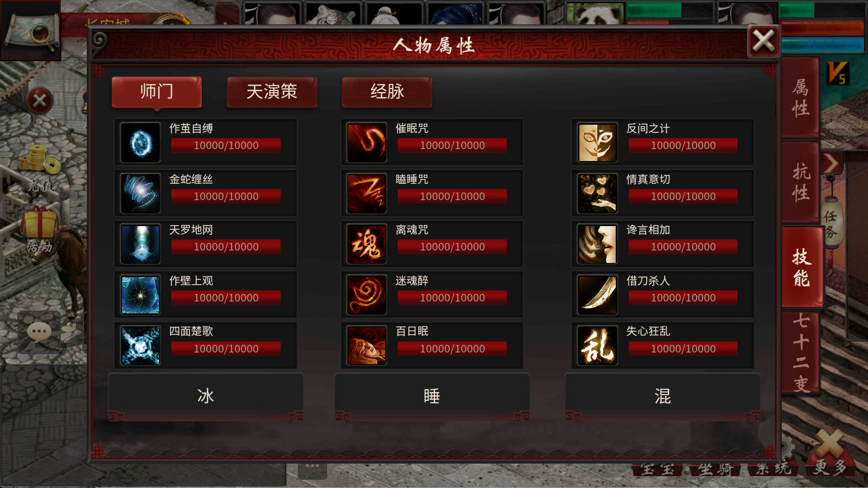
Task: Click the 金蛇缠丝 skill icon
Action: click(x=140, y=194)
